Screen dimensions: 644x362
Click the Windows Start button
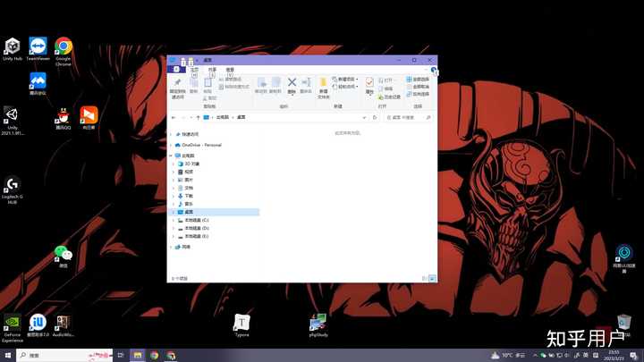pos(8,355)
